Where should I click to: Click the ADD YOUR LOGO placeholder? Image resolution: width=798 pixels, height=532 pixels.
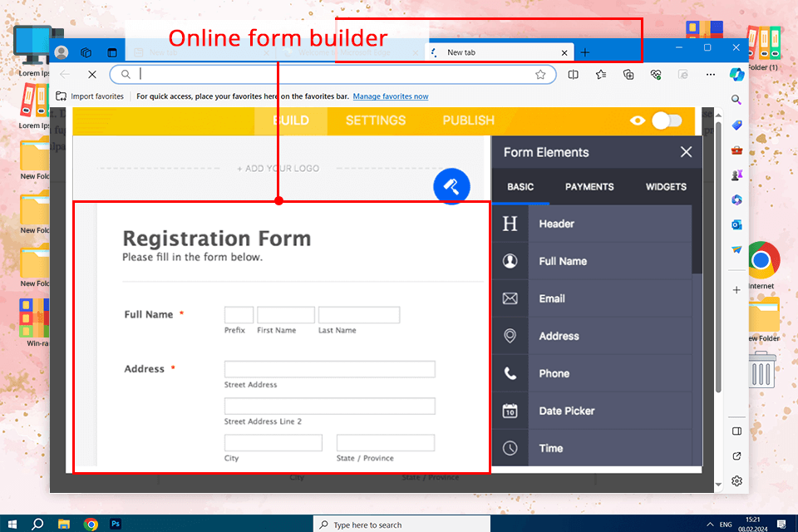coord(278,169)
